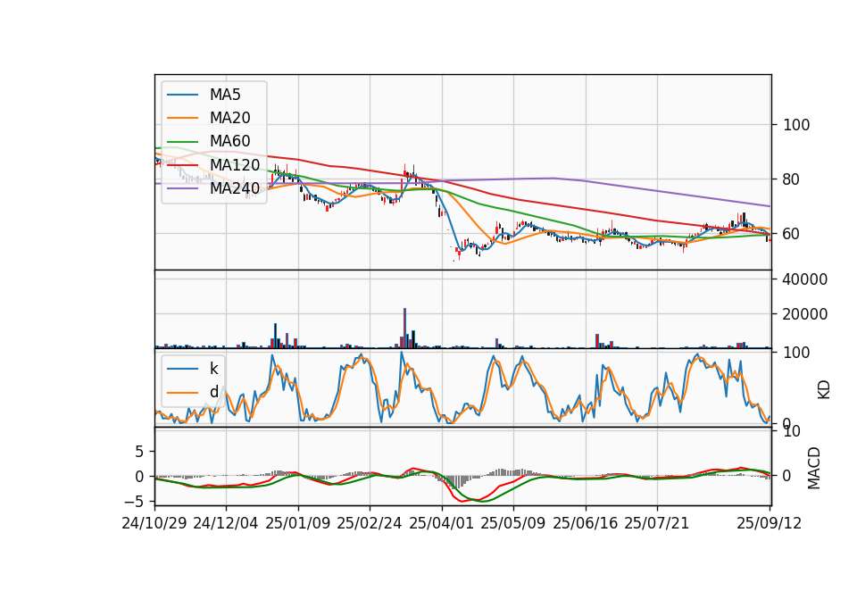
Task: Click the MA5 legend label
Action: pos(225,95)
